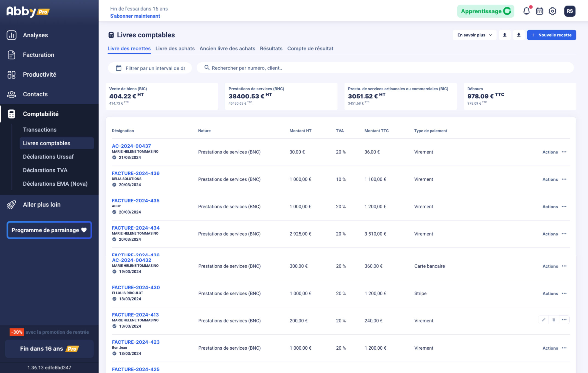Open the 'Compte de résultat' tab

[310, 48]
